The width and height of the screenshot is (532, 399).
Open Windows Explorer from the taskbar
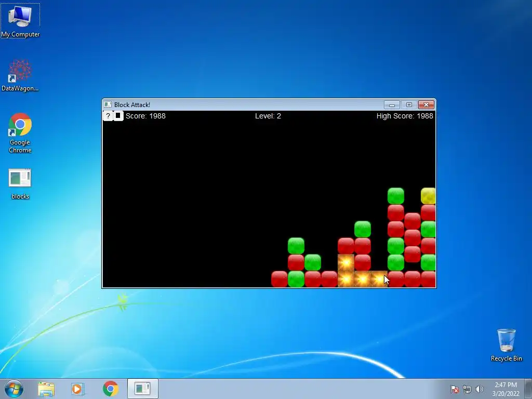coord(46,389)
